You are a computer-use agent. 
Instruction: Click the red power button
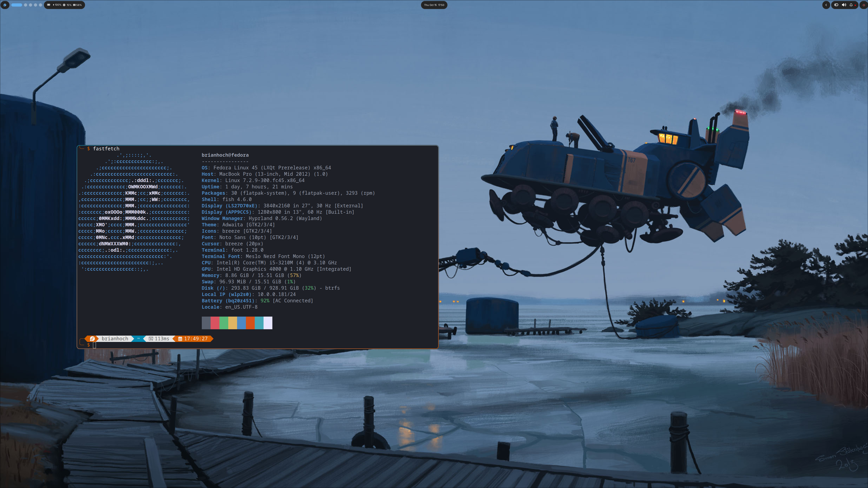click(x=864, y=5)
